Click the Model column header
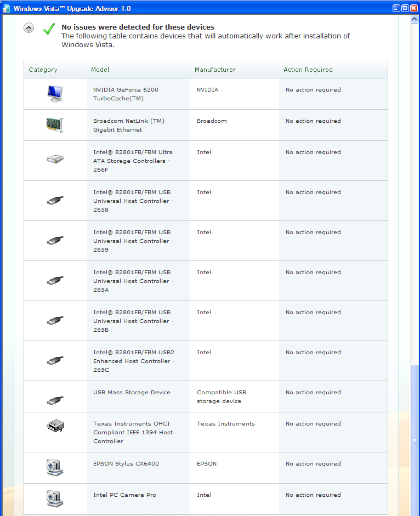 [100, 70]
